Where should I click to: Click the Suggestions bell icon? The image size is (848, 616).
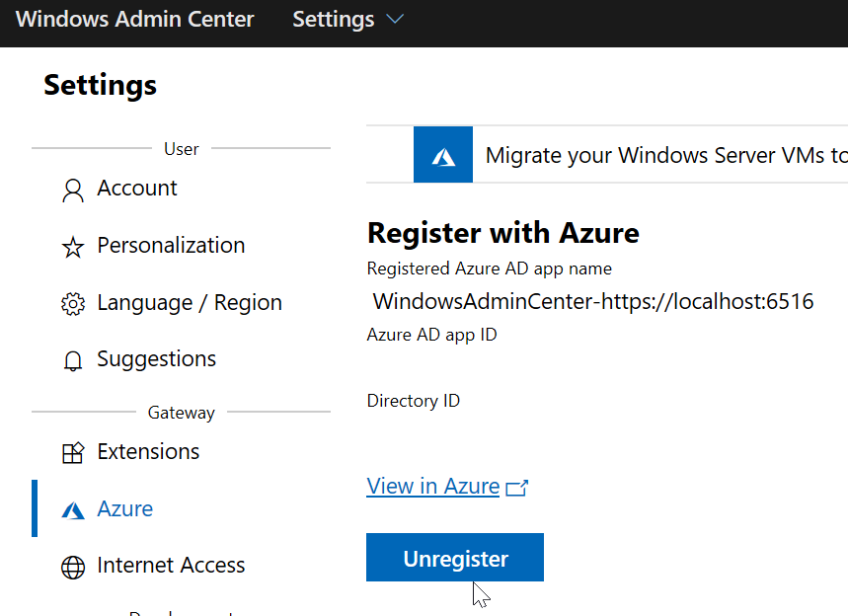click(x=73, y=360)
